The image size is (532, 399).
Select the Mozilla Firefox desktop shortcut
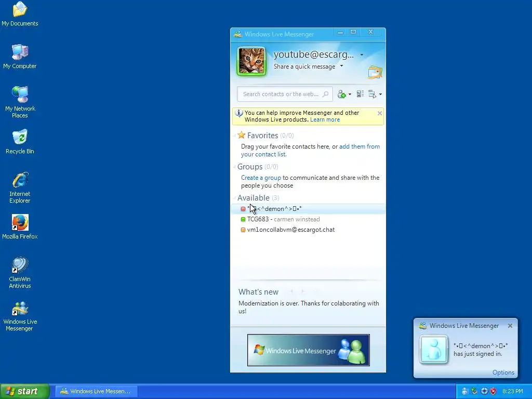tap(20, 227)
